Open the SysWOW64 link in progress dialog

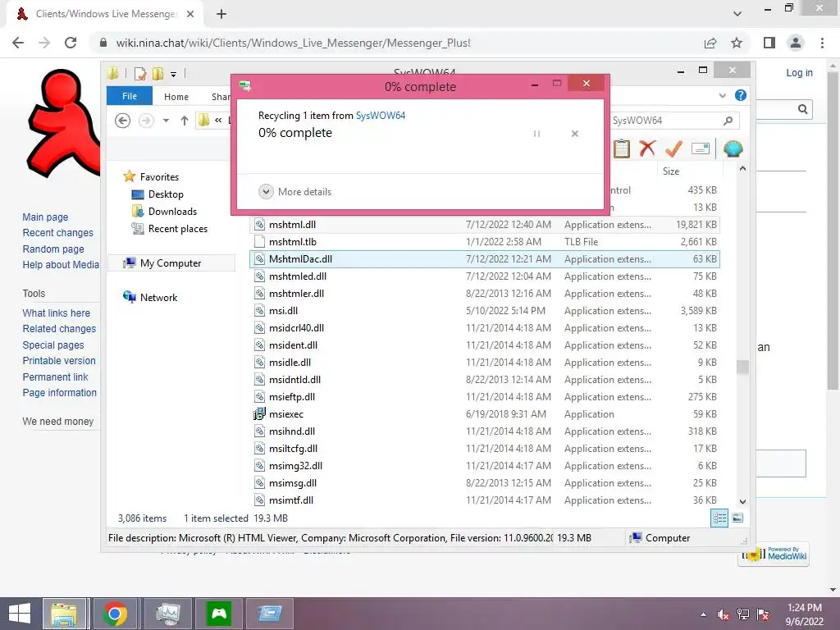[x=381, y=116]
